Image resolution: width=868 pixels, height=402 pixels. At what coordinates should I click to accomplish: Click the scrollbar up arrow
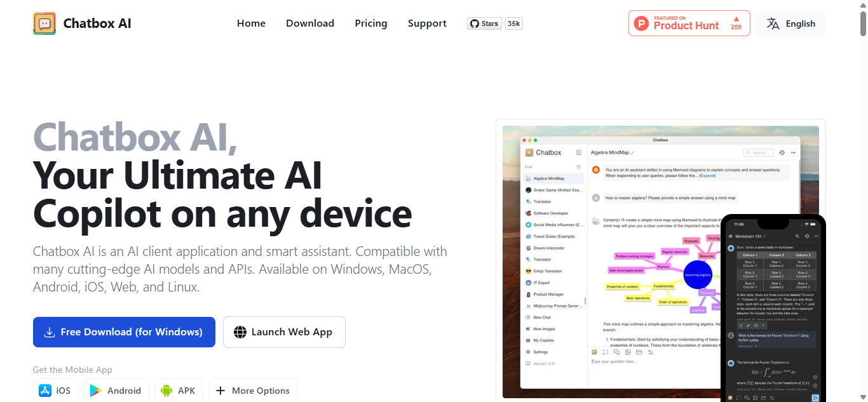[x=863, y=4]
